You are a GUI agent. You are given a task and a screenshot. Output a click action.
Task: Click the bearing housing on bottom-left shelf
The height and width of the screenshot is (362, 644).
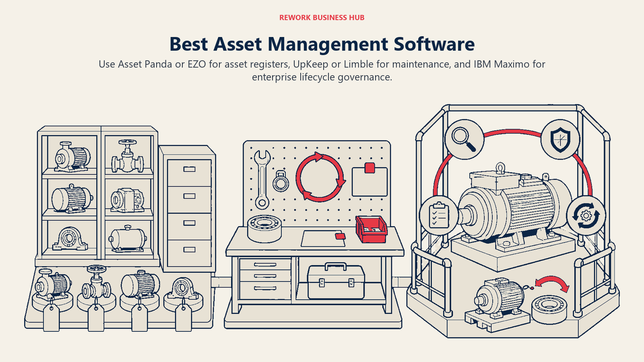click(x=70, y=239)
